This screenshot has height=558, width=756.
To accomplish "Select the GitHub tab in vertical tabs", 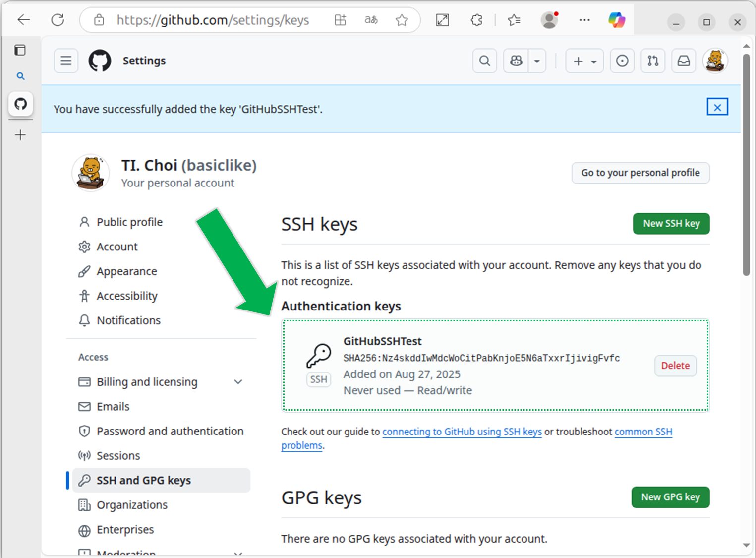I will click(x=20, y=104).
